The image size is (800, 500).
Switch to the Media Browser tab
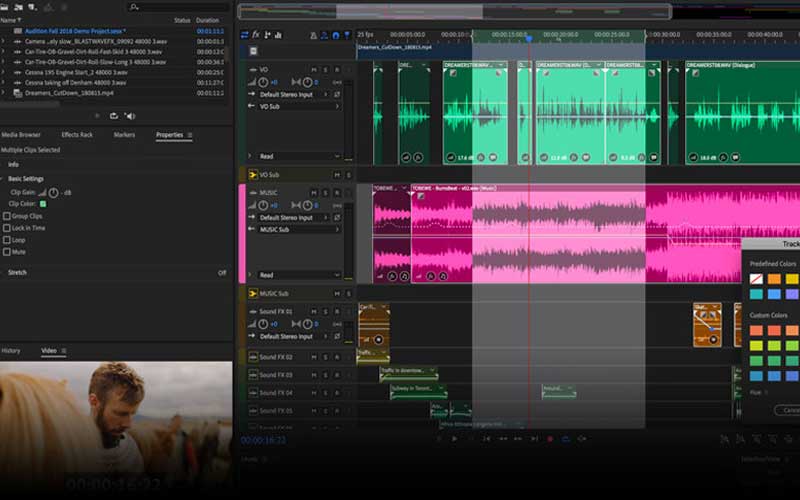(21, 134)
